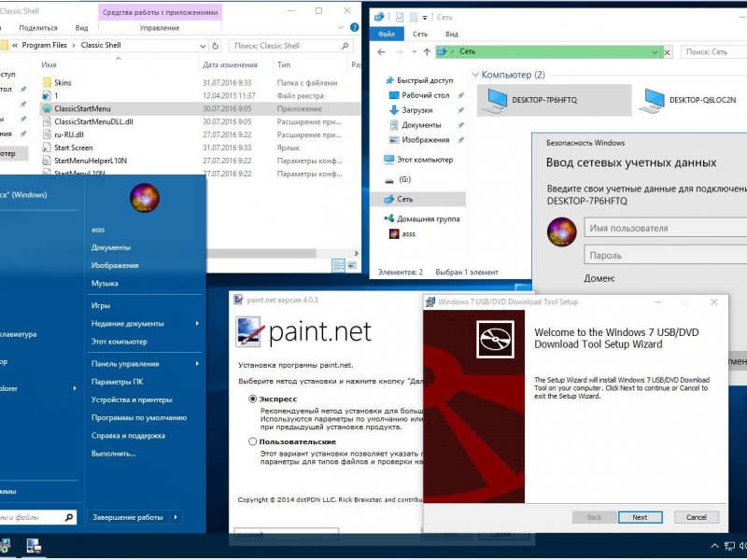This screenshot has width=747, height=560.
Task: Expand Панель управления submenu
Action: 197,364
